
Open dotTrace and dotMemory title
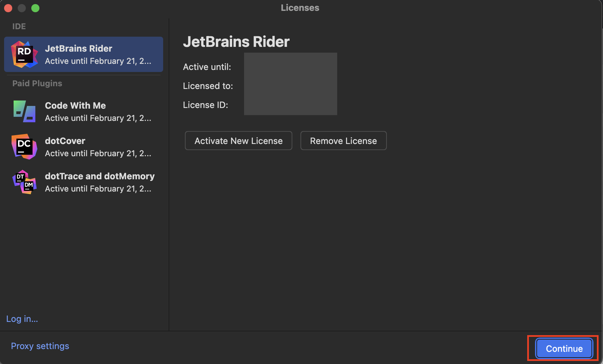100,176
